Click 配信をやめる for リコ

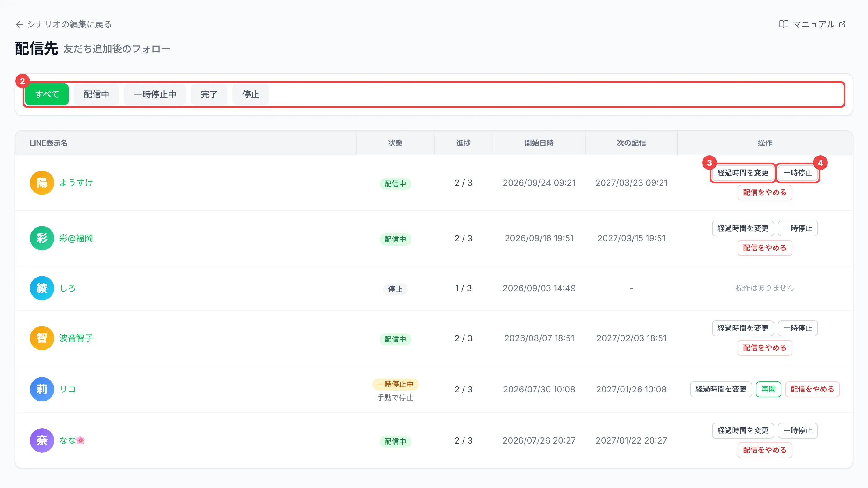click(x=812, y=389)
